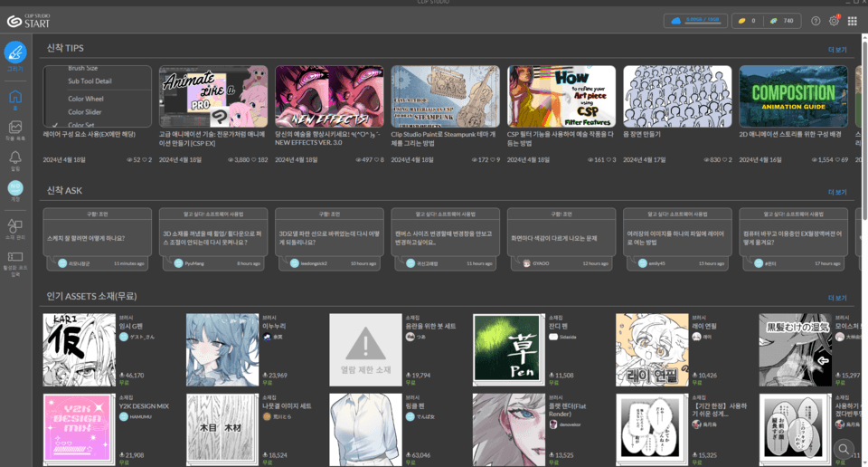Viewport: 868px width, 467px height.
Task: Click the gold coin balance
Action: 744,21
